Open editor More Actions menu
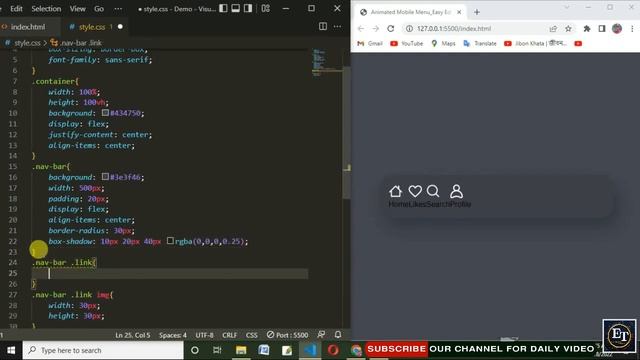 [x=337, y=27]
